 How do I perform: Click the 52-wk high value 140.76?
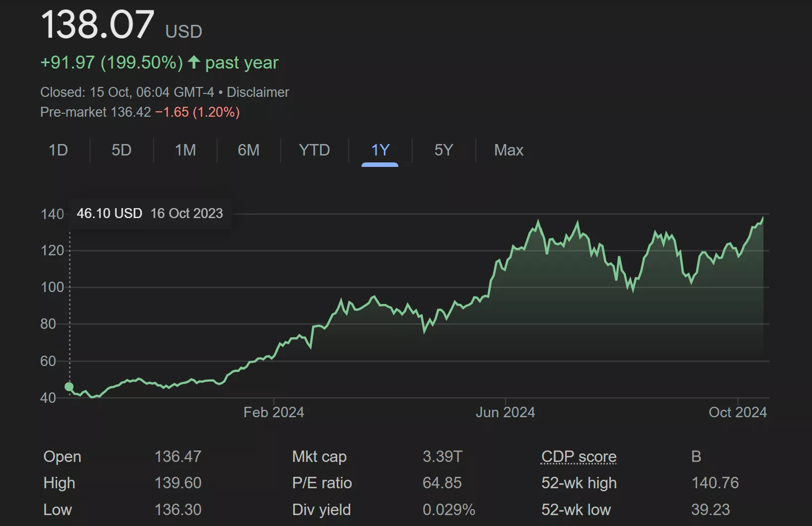pyautogui.click(x=715, y=483)
